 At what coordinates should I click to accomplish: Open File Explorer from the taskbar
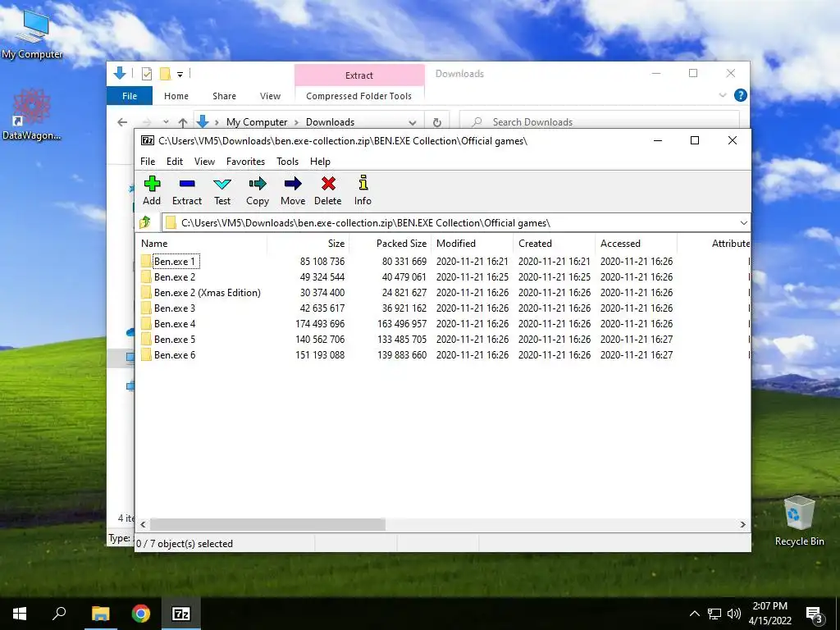pyautogui.click(x=100, y=614)
